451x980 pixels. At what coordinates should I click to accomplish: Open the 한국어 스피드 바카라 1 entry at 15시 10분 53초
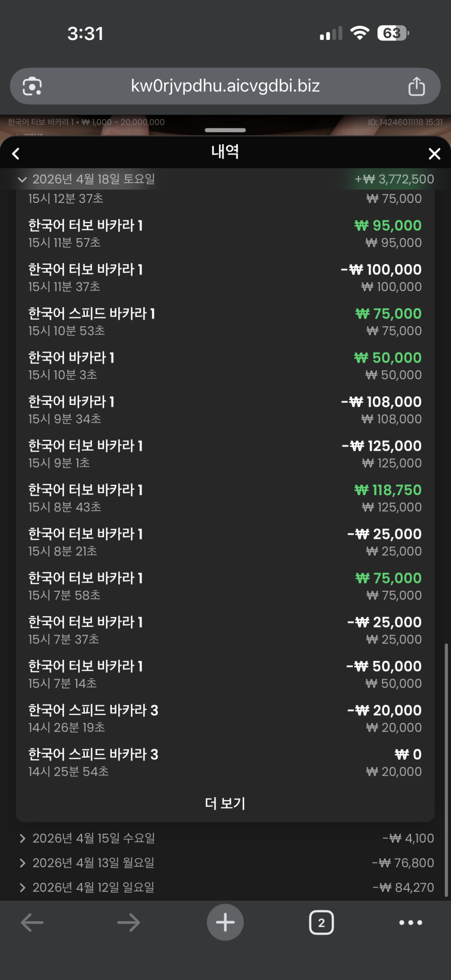click(225, 321)
